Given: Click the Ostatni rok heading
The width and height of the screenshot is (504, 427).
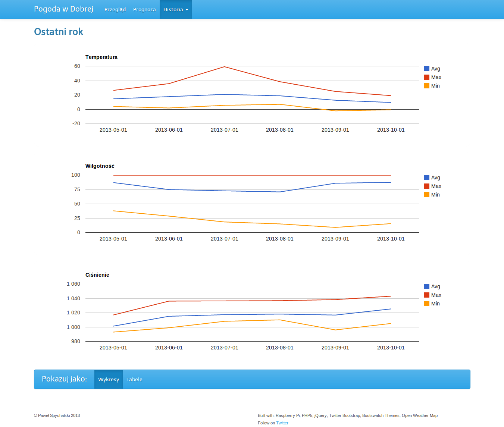Looking at the screenshot, I should click(x=59, y=32).
